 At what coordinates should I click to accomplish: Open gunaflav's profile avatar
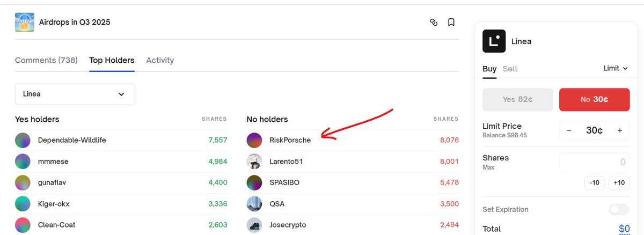pos(23,182)
